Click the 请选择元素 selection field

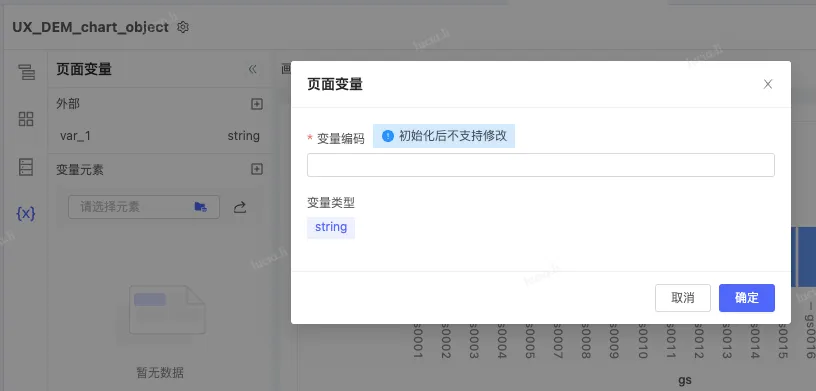[144, 207]
